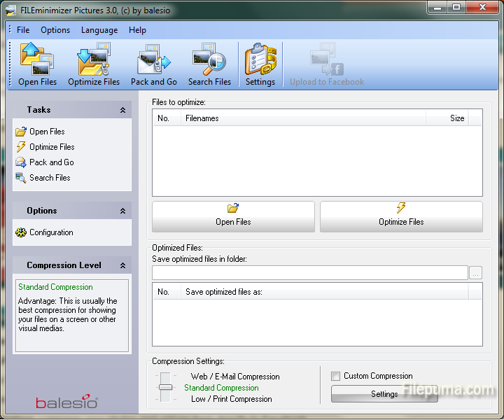This screenshot has height=420, width=504.
Task: Click the browse folder ellipsis button
Action: click(x=476, y=272)
